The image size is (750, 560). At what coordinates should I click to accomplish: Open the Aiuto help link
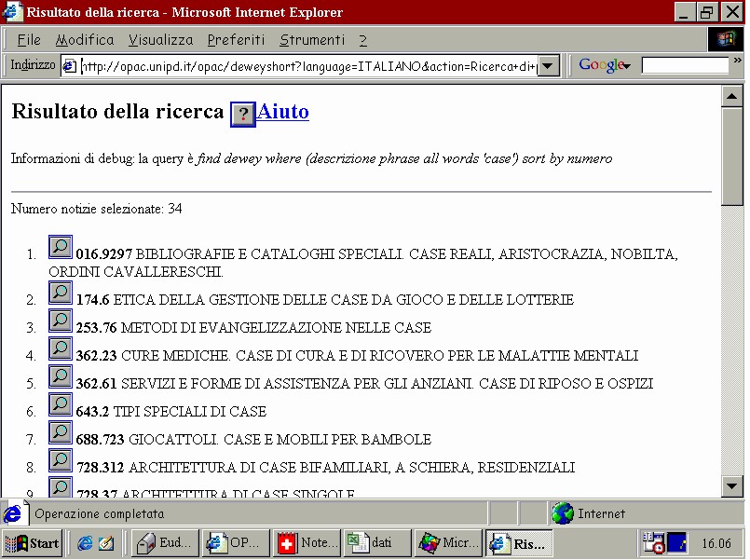pyautogui.click(x=282, y=112)
